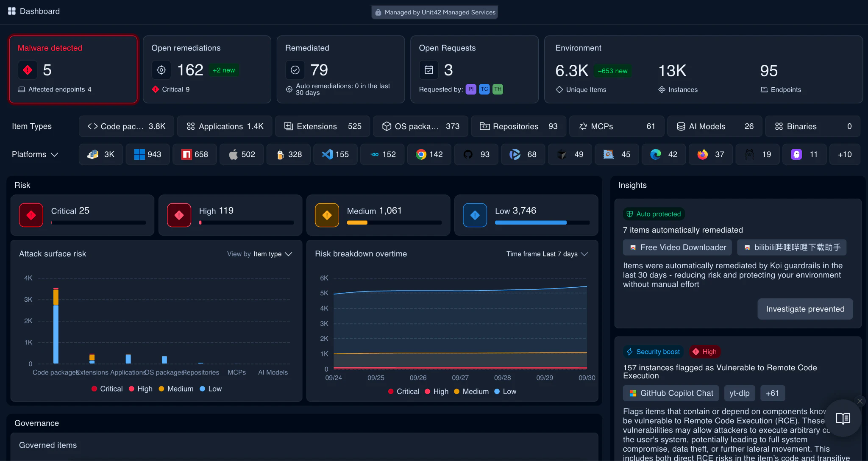Expand the +10 more platforms chip
This screenshot has width=868, height=461.
[845, 154]
